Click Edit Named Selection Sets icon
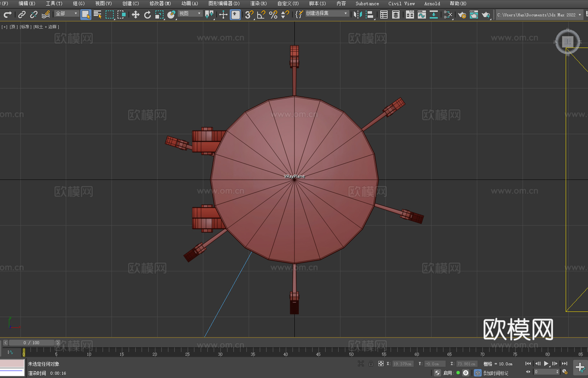Image resolution: width=588 pixels, height=378 pixels. 299,14
